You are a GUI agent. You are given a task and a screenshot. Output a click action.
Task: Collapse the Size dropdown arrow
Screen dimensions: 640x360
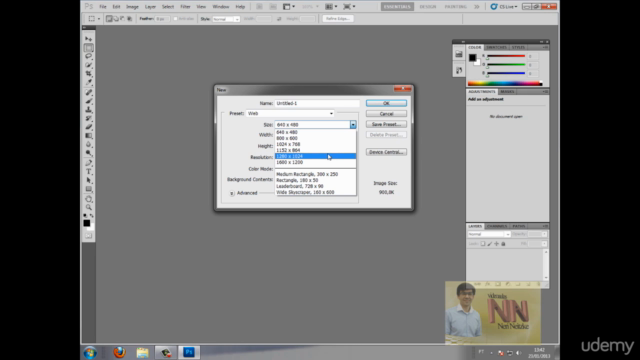[x=353, y=124]
